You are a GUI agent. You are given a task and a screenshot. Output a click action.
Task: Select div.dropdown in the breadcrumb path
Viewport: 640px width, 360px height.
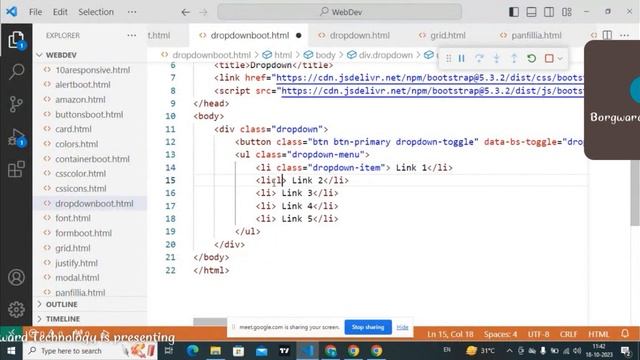[x=385, y=55]
